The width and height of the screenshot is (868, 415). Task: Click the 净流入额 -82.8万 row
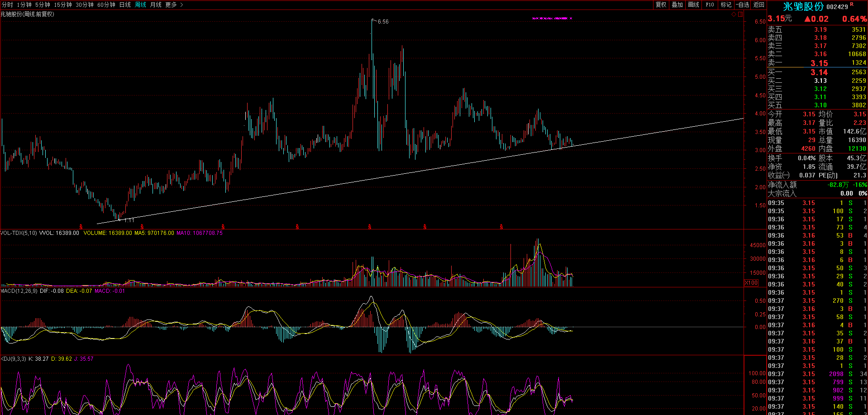[x=817, y=185]
